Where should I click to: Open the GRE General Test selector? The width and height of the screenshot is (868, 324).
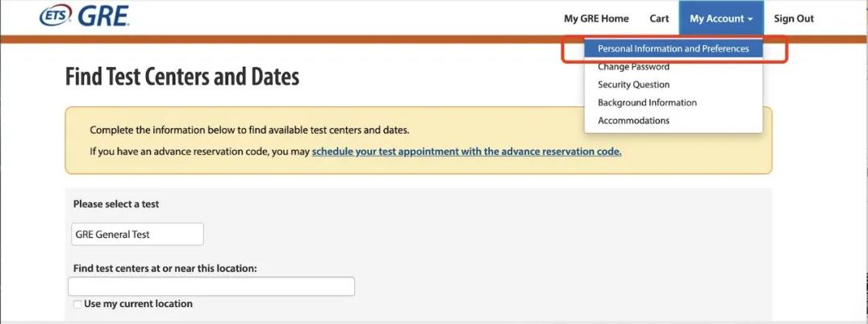[x=137, y=235]
